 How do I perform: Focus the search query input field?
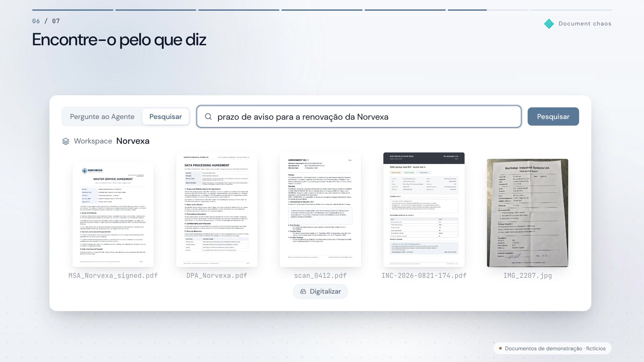(359, 117)
